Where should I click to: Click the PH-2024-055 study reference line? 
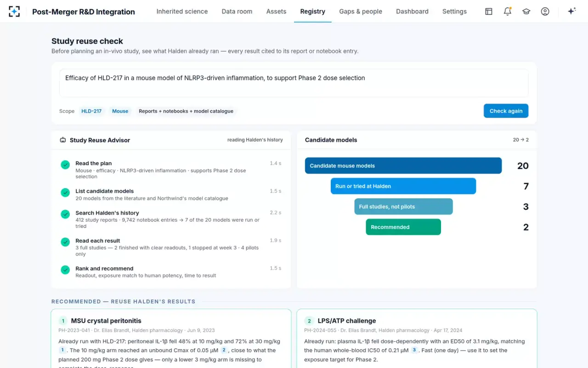click(x=383, y=330)
